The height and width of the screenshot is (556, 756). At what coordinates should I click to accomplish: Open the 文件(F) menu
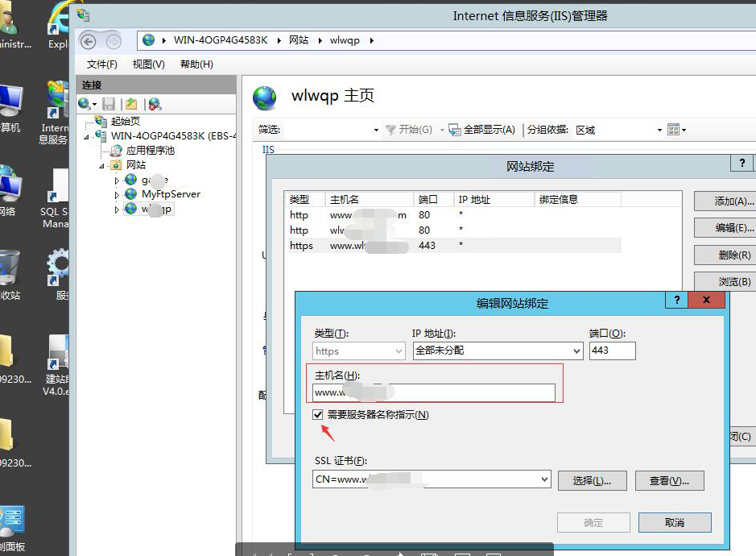point(102,64)
